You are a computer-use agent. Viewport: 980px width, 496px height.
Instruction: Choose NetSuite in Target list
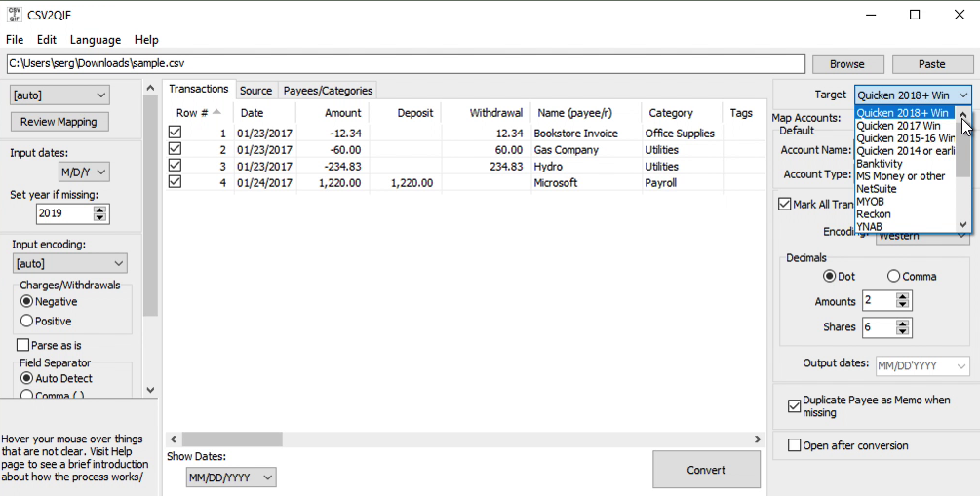click(905, 189)
